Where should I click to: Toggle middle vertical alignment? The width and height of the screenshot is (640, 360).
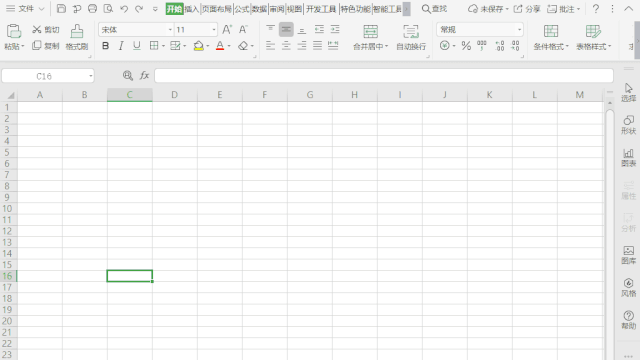click(x=286, y=29)
